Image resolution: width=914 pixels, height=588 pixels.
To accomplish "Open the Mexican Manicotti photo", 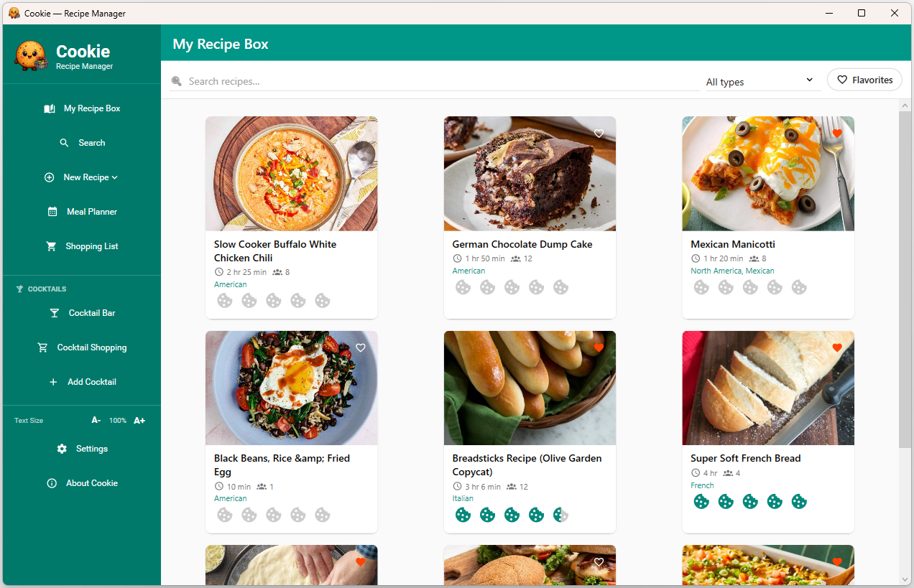I will click(768, 174).
